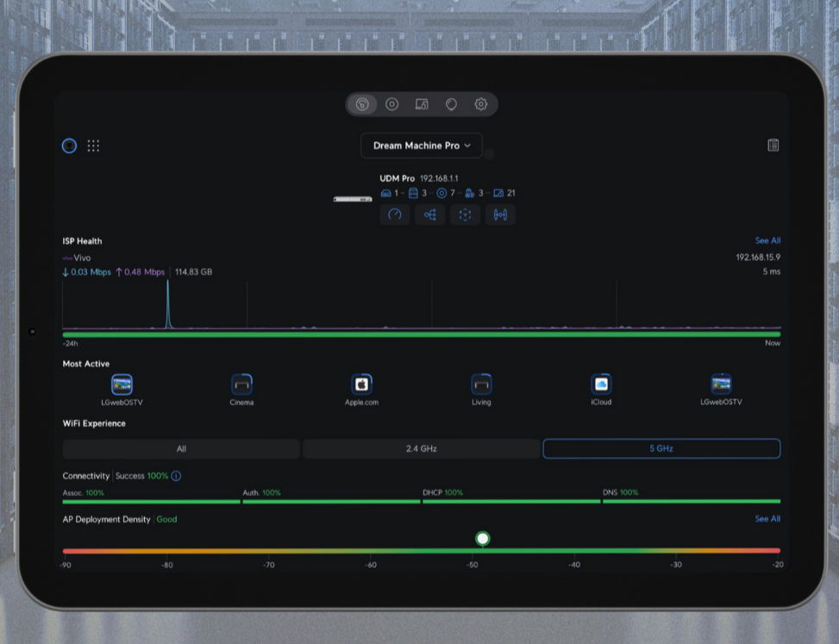This screenshot has height=644, width=839.
Task: Open the network topology view
Action: click(x=429, y=215)
